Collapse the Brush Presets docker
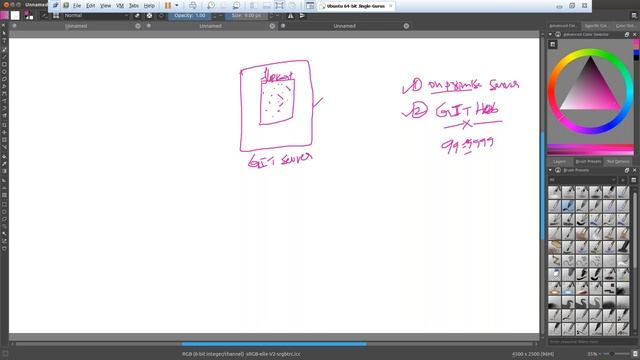 (550, 170)
